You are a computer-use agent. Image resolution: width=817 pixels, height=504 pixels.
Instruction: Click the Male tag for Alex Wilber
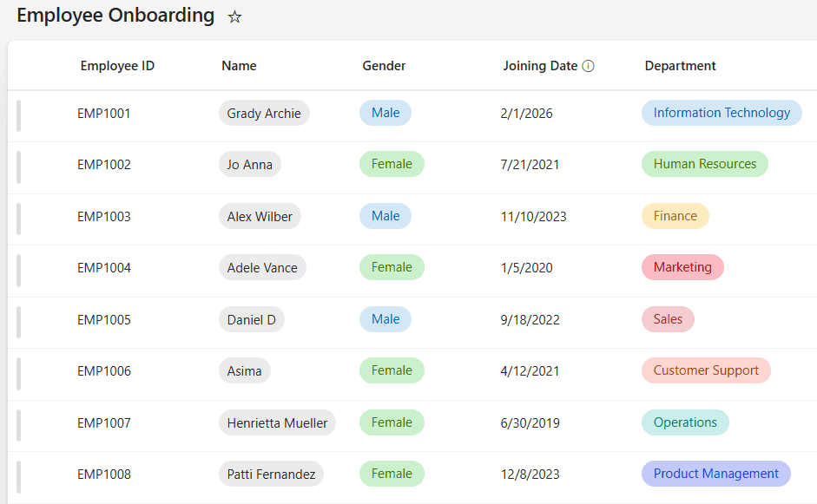385,216
